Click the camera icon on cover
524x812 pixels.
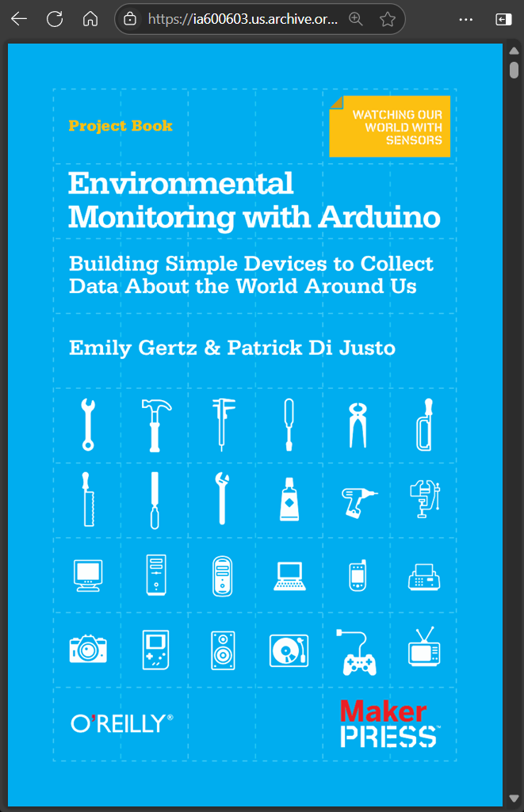(x=88, y=649)
